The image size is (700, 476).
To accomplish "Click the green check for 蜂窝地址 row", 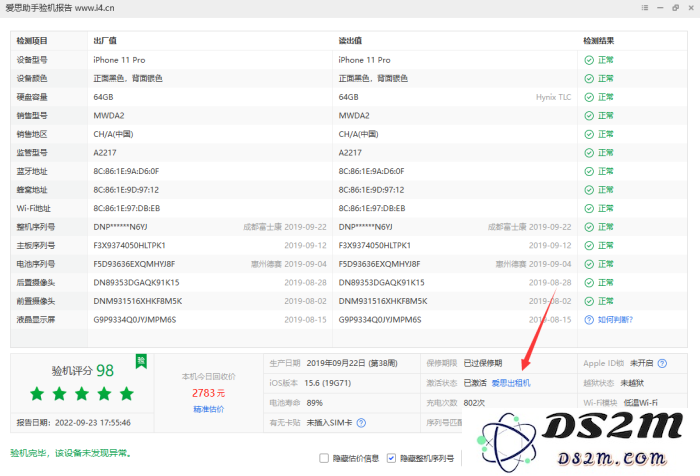I will tap(589, 190).
